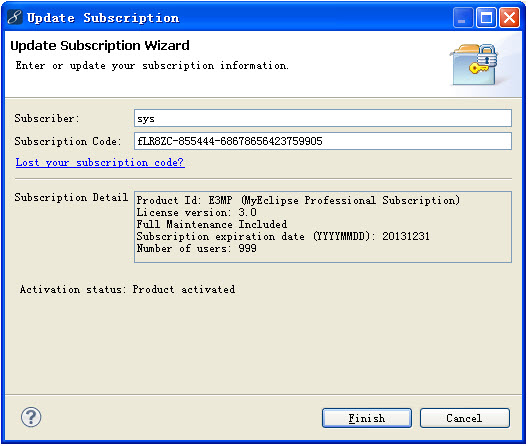
Task: Select the Product Id line in details
Action: [x=298, y=200]
